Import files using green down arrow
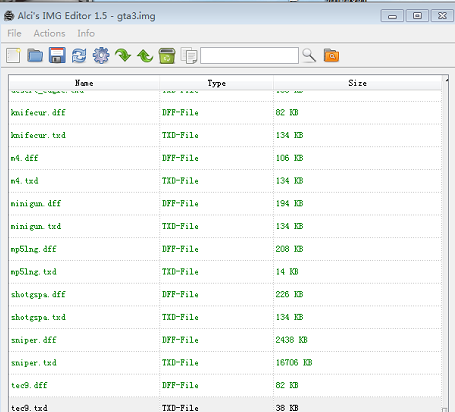The height and width of the screenshot is (412, 455). 123,55
